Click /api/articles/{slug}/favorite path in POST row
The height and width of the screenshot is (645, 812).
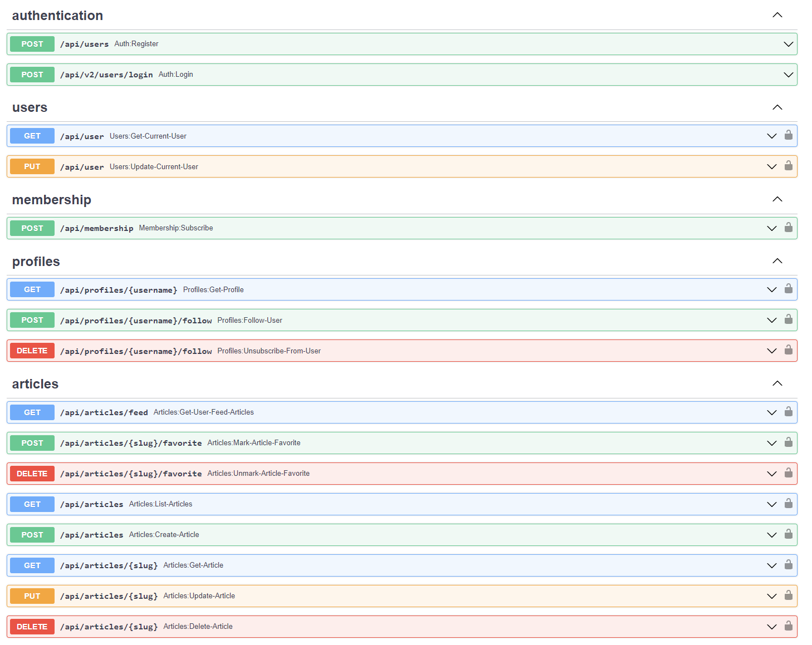(x=131, y=443)
